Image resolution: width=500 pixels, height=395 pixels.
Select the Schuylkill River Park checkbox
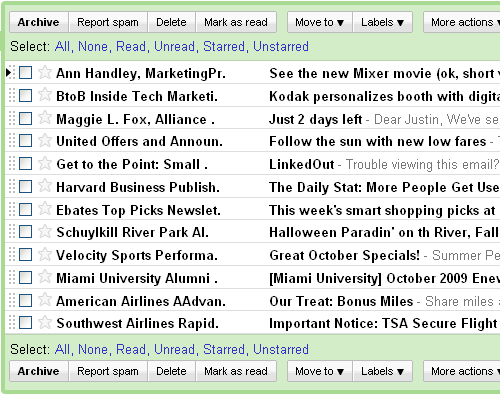(26, 232)
